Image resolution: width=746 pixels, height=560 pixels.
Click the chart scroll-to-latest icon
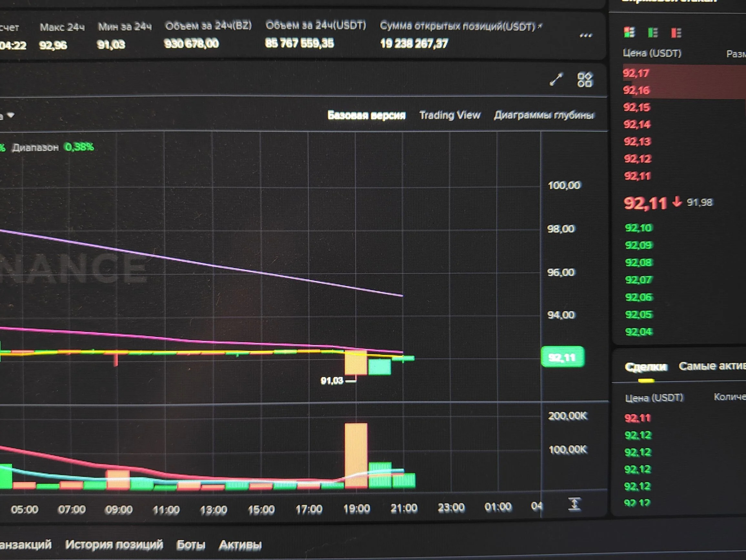[x=574, y=504]
